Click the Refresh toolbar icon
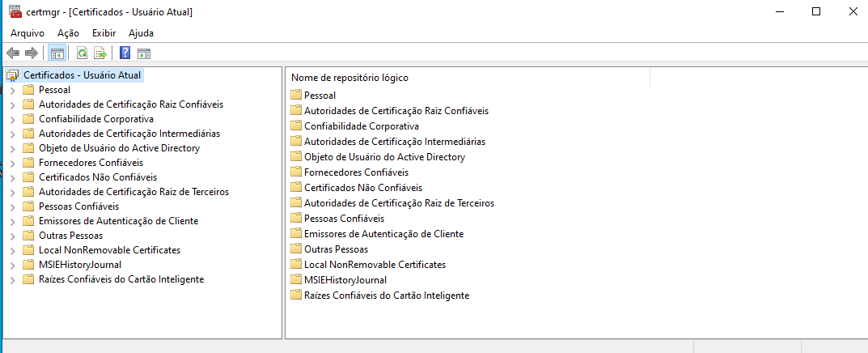The height and width of the screenshot is (353, 868). pos(82,53)
